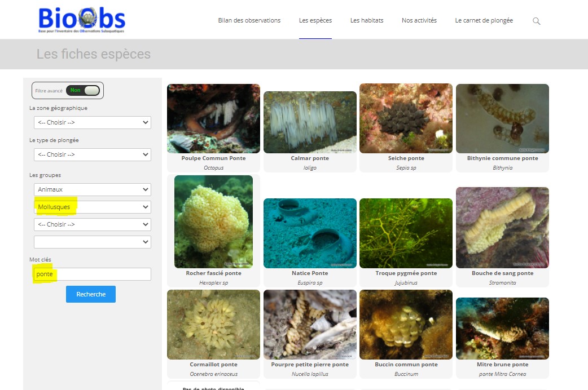
Task: Follow the Mitre brune ponte link
Action: click(502, 364)
